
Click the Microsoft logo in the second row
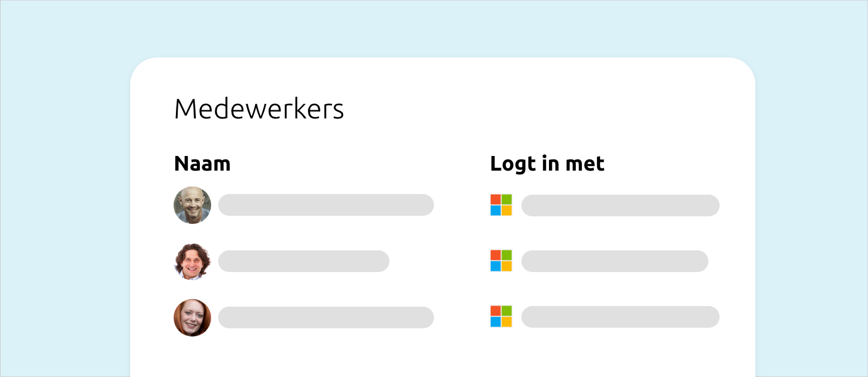pyautogui.click(x=501, y=261)
